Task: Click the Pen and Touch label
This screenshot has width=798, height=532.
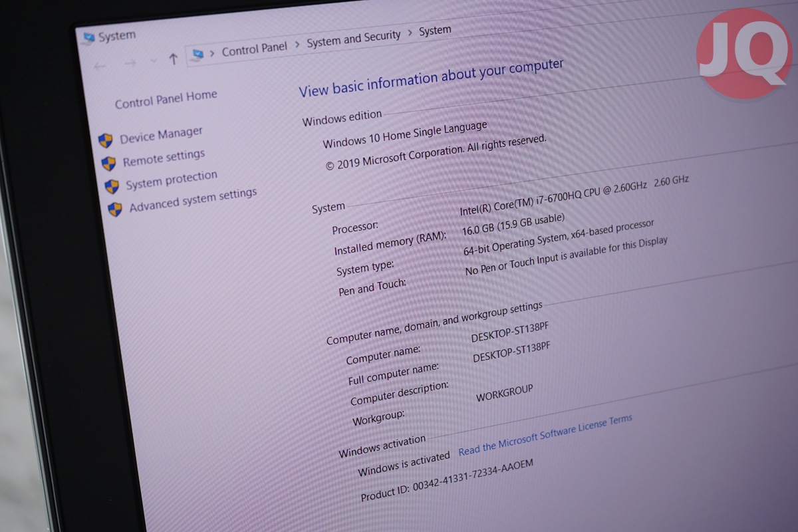Action: [372, 287]
